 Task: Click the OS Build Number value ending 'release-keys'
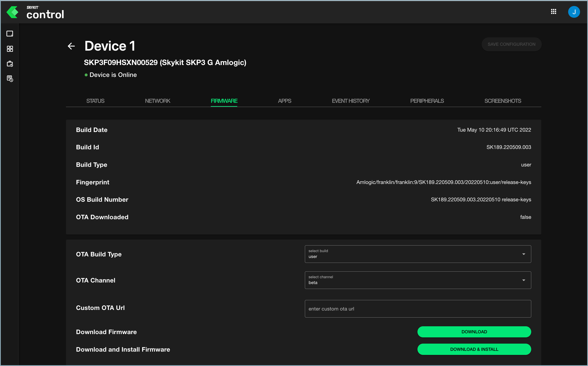point(481,200)
